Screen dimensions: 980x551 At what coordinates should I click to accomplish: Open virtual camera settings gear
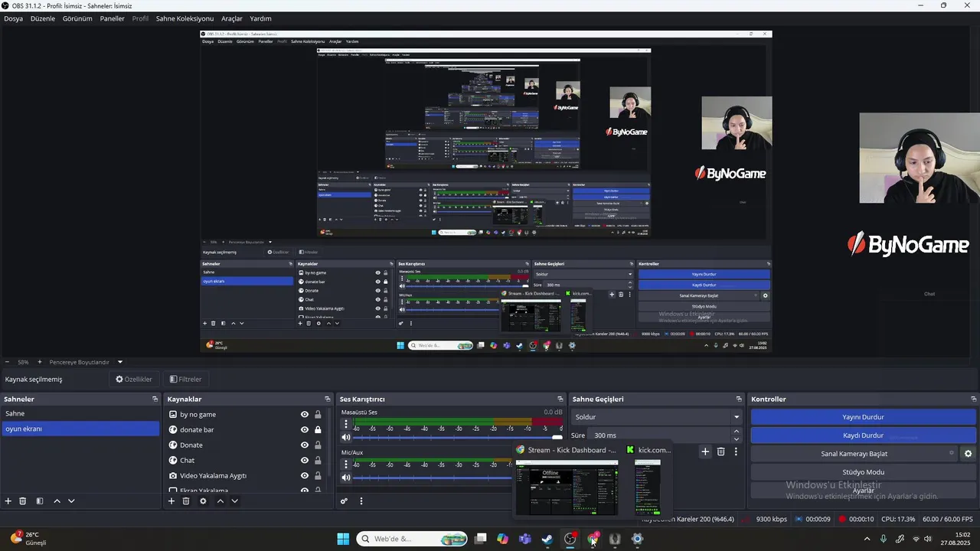[968, 454]
